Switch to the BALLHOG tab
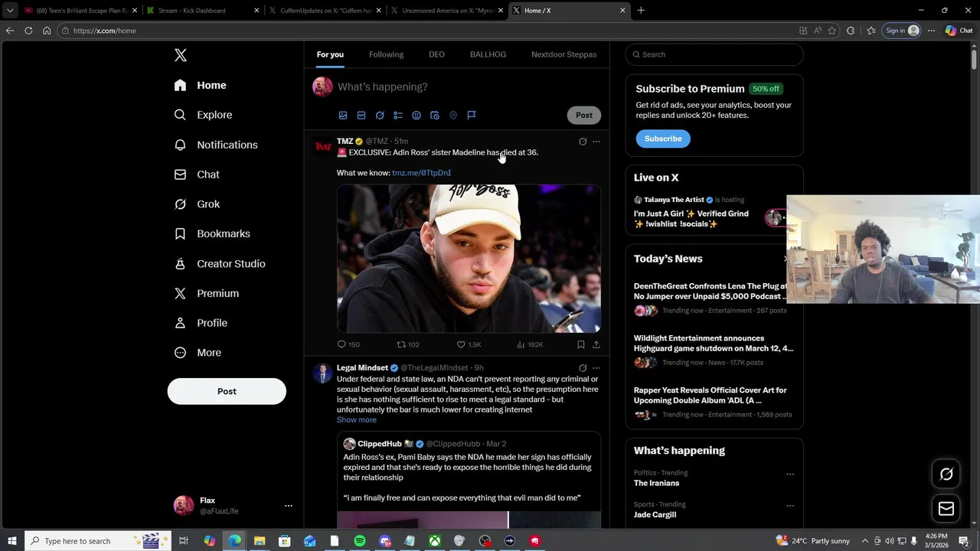This screenshot has height=551, width=980. [x=488, y=54]
